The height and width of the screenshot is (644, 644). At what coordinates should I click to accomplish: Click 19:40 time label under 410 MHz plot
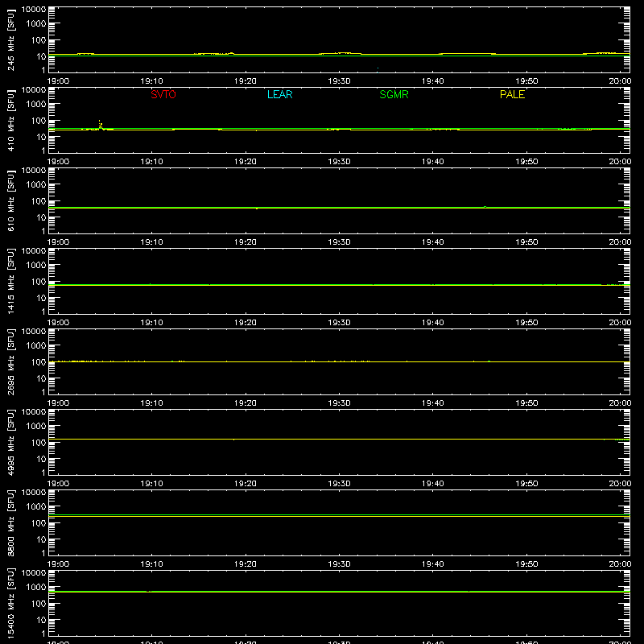432,162
